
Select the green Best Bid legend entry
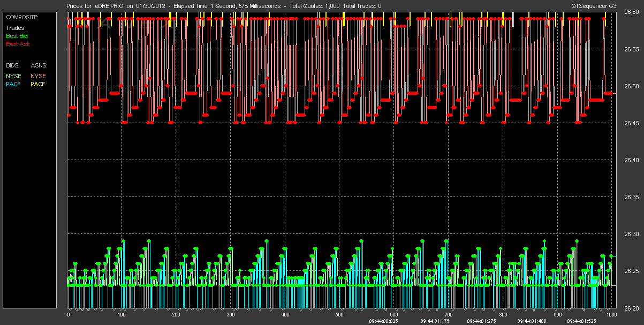(17, 35)
